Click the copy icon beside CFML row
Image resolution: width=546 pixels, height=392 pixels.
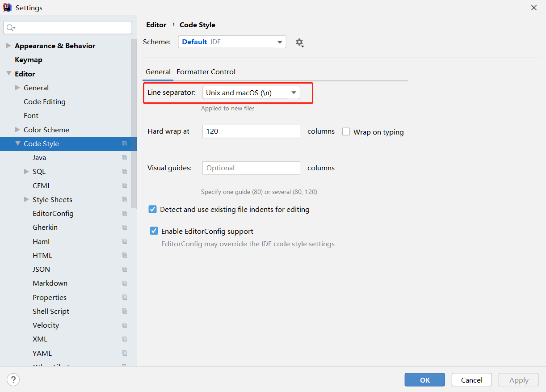point(125,185)
